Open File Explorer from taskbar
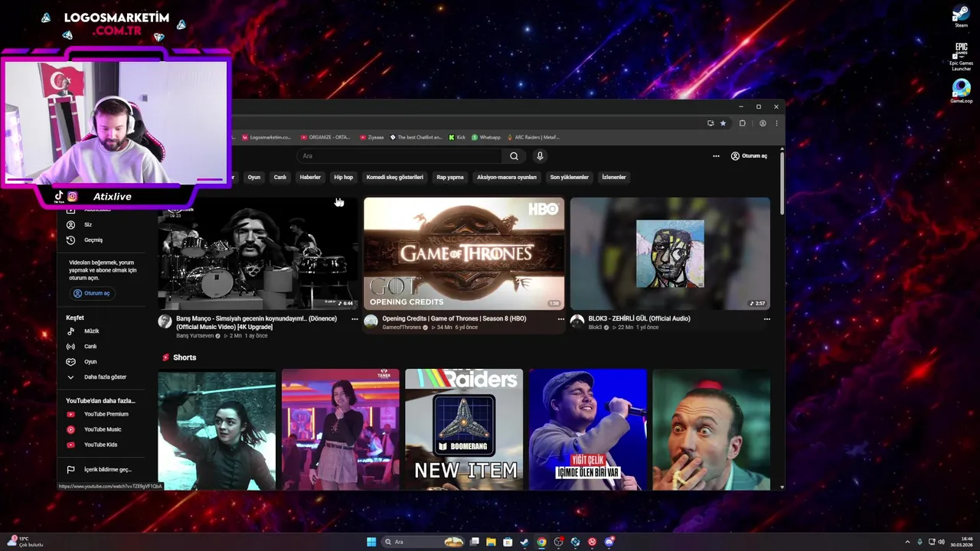The image size is (980, 551). 491,542
